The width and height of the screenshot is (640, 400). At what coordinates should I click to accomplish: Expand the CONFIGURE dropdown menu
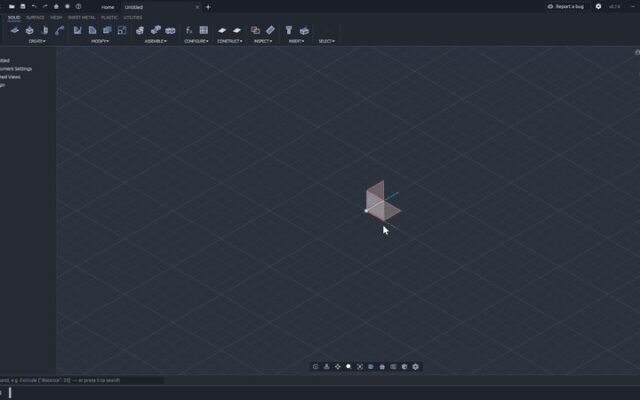[196, 41]
